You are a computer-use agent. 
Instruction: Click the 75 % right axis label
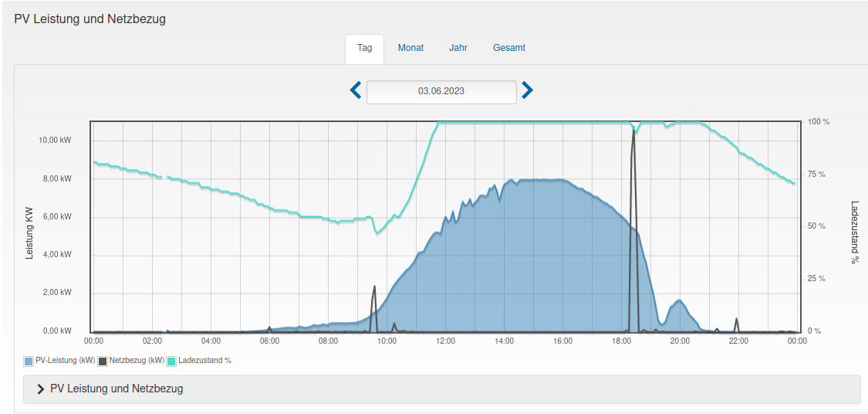point(819,175)
